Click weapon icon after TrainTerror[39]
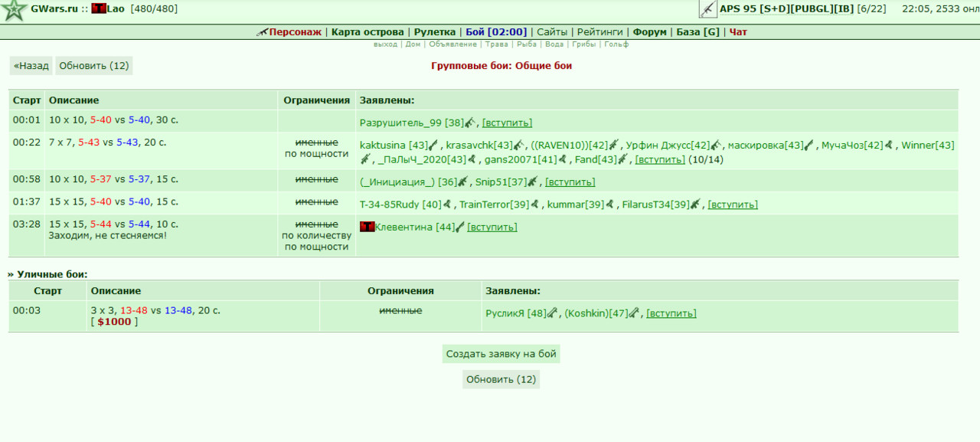This screenshot has width=980, height=442. click(534, 205)
